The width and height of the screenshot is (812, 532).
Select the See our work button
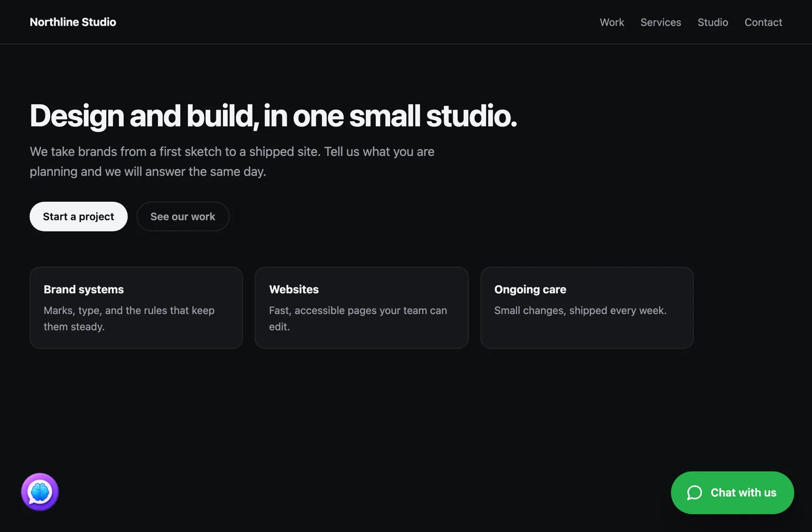click(183, 216)
